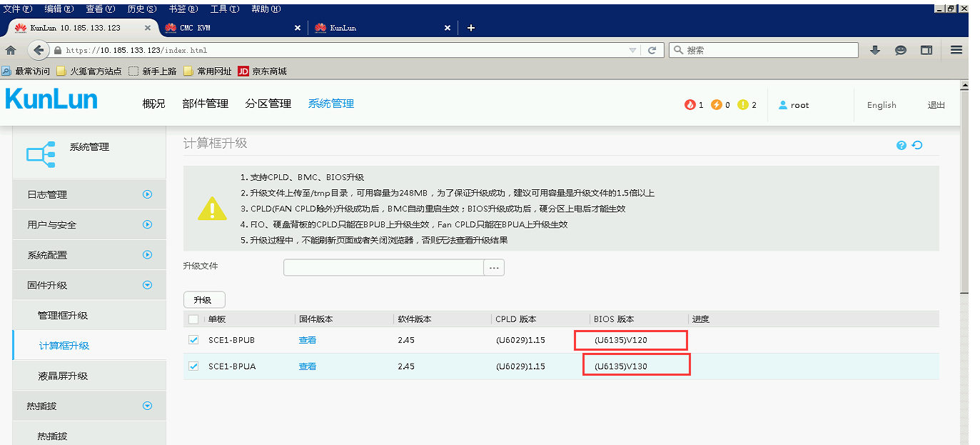Expand the 系统配置 section
This screenshot has height=445, width=980.
pyautogui.click(x=148, y=255)
